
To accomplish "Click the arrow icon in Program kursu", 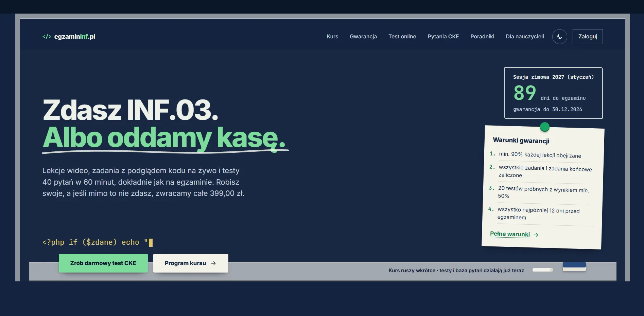I will [213, 263].
